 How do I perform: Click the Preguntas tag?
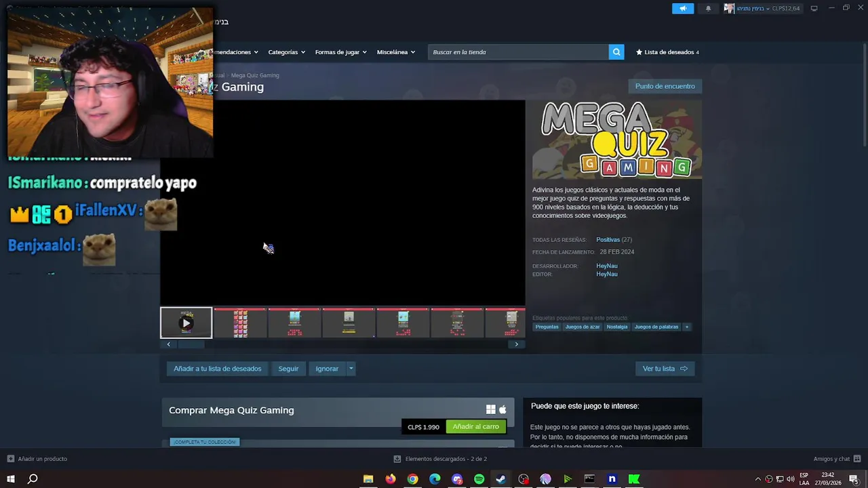click(547, 327)
